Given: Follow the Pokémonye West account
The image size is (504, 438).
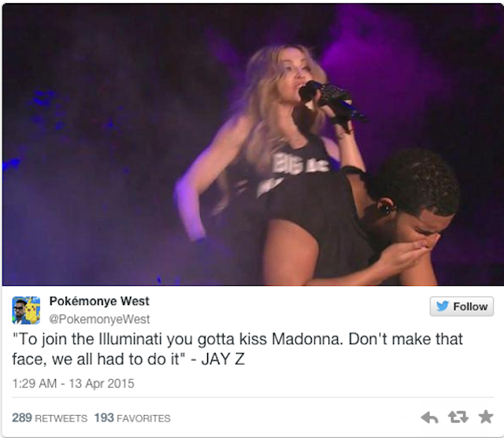Looking at the screenshot, I should [x=461, y=306].
